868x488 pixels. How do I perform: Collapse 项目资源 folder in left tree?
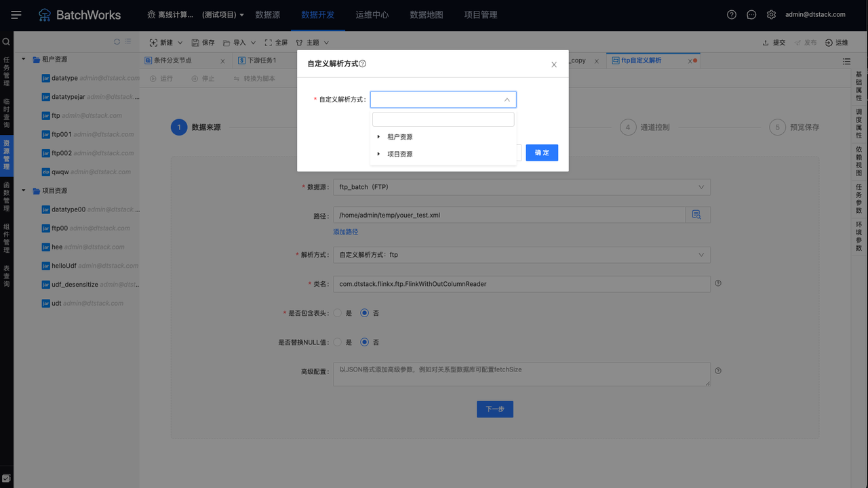pos(24,190)
